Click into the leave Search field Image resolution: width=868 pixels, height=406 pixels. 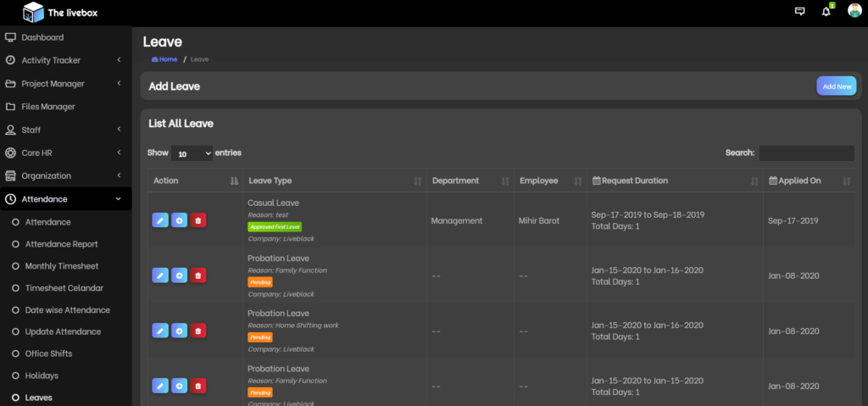coord(806,153)
